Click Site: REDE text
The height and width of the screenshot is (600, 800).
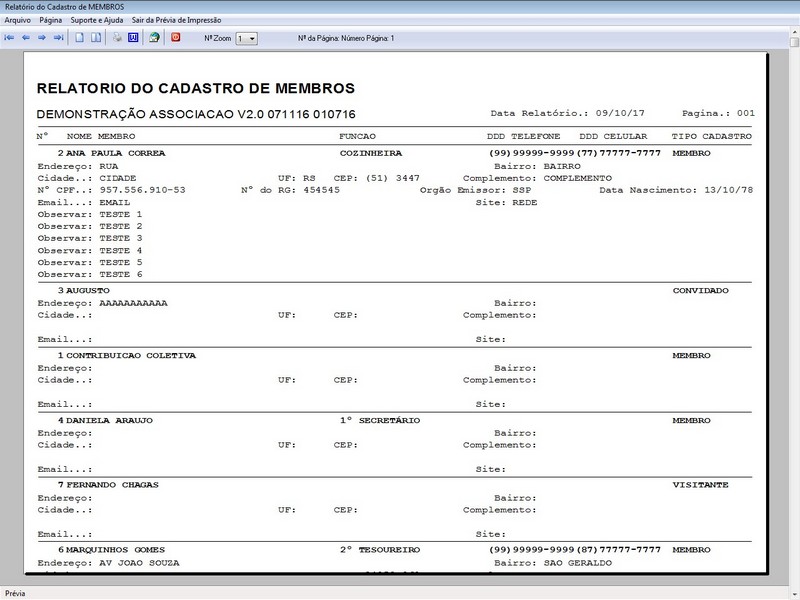click(x=506, y=203)
